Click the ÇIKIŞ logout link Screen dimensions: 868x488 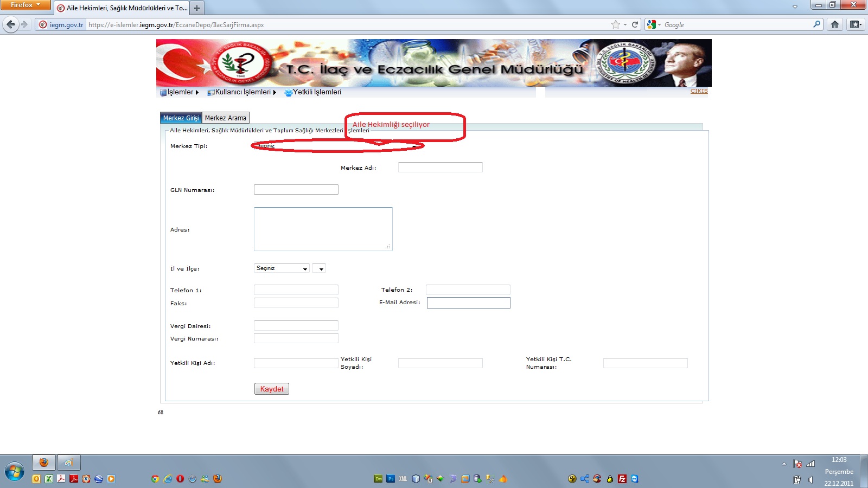(x=699, y=91)
